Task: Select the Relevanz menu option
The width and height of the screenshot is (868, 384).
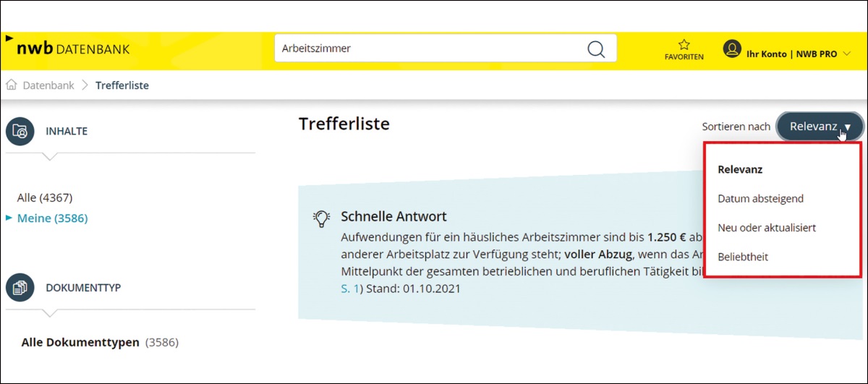Action: [x=740, y=170]
